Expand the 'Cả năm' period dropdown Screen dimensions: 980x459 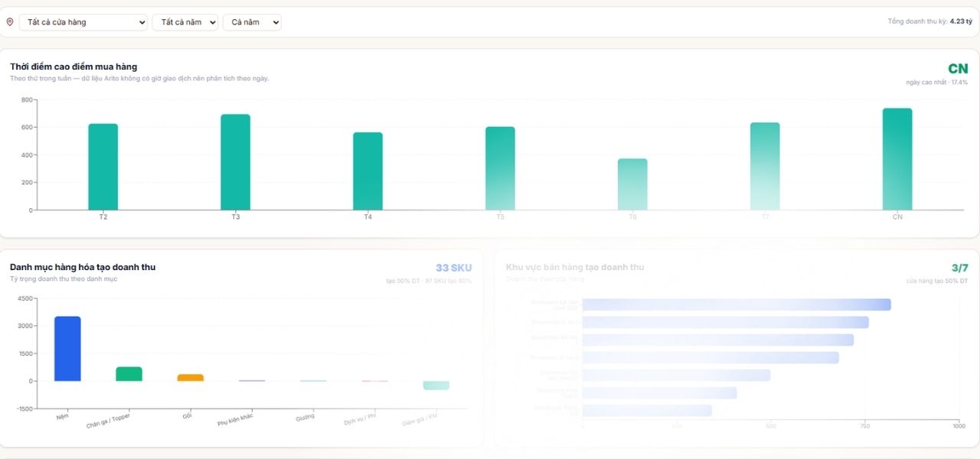tap(252, 22)
